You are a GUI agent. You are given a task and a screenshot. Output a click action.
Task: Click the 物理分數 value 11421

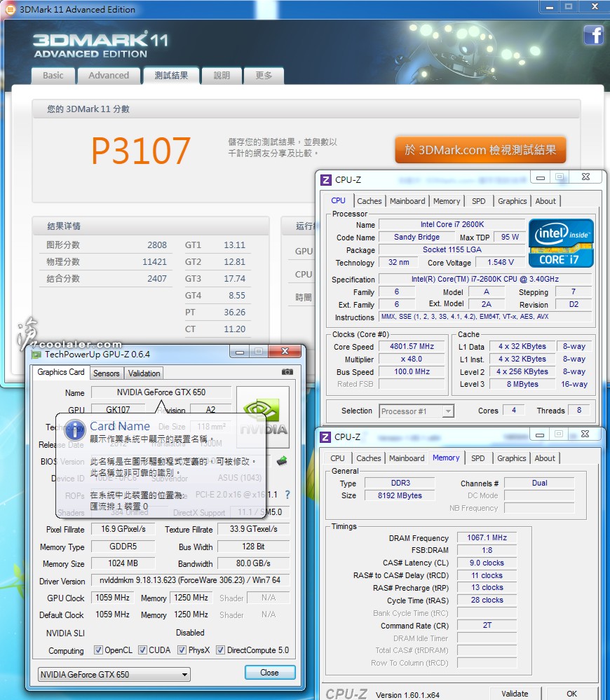click(x=154, y=262)
